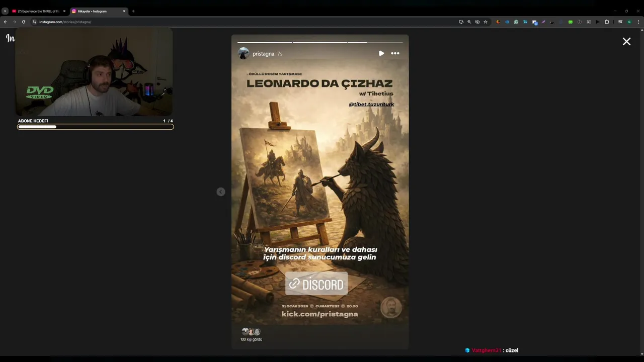
Task: Go to the previous story arrow
Action: pyautogui.click(x=221, y=192)
